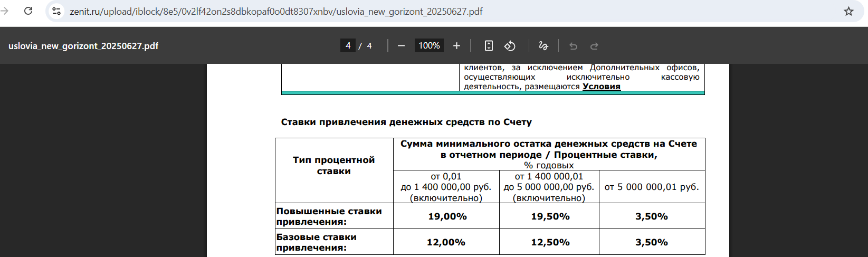868x257 pixels.
Task: Bookmark this page with the star icon
Action: click(x=848, y=11)
